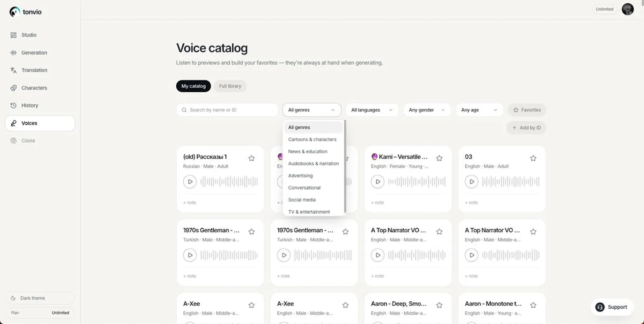Favorite the (old) Рассказы 1 voice

252,158
